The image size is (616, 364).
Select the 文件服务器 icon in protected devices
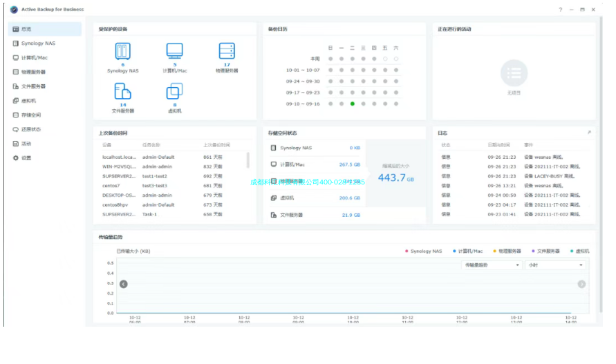tap(122, 91)
